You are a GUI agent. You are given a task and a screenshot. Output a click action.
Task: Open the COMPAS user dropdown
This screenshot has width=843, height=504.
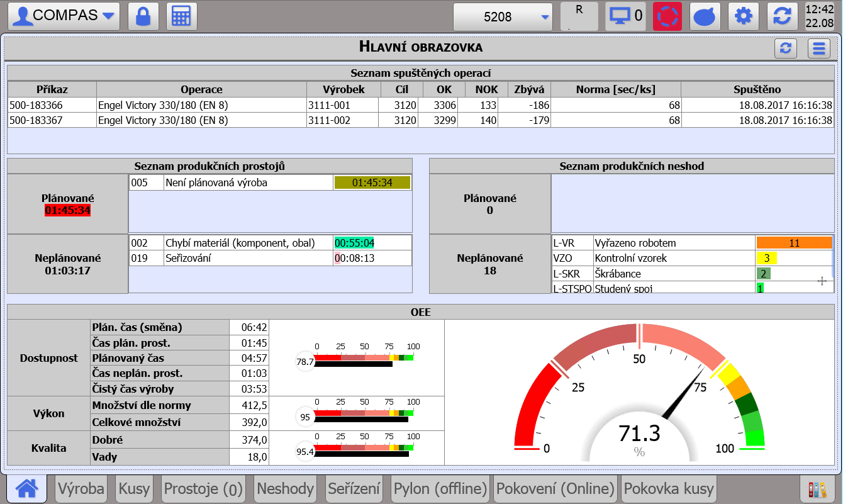pyautogui.click(x=65, y=16)
